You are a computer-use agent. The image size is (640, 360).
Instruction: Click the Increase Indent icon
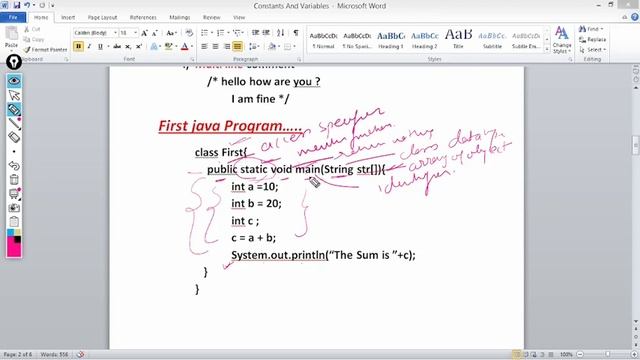tap(266, 33)
